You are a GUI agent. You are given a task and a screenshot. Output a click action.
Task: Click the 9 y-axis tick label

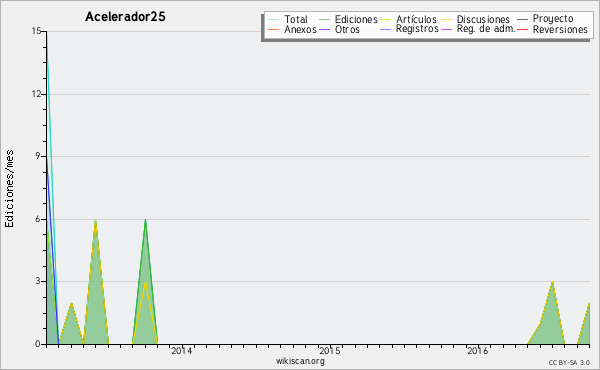[x=38, y=156]
